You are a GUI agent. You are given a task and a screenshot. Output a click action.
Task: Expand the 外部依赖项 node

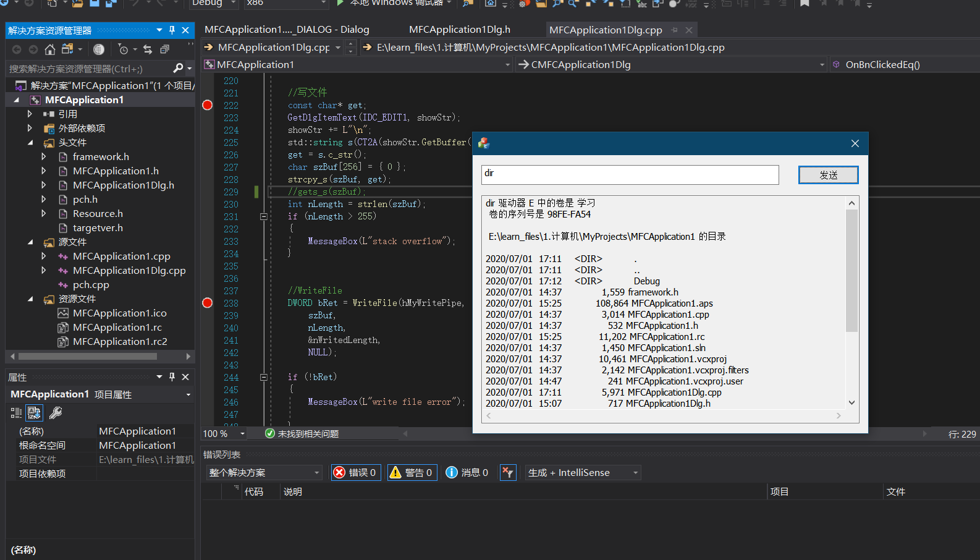coord(30,128)
